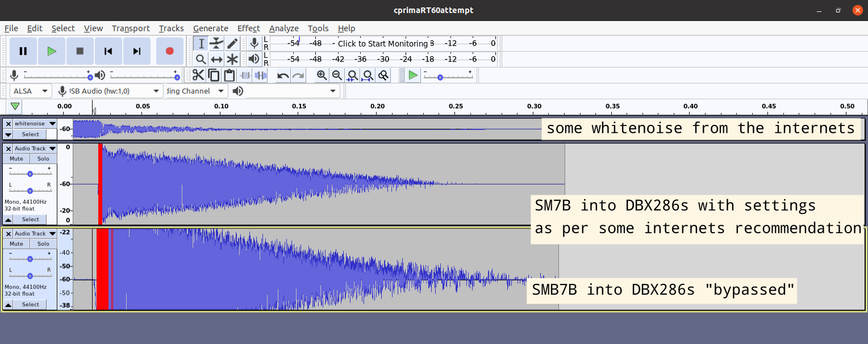Undo the last action
Viewport: 868px width, 344px height.
283,75
